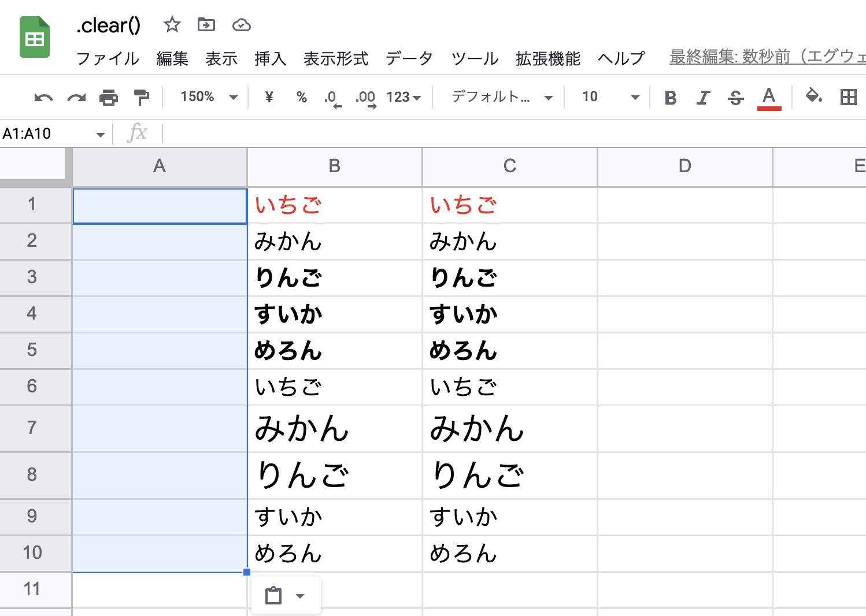Select column B header

point(334,166)
